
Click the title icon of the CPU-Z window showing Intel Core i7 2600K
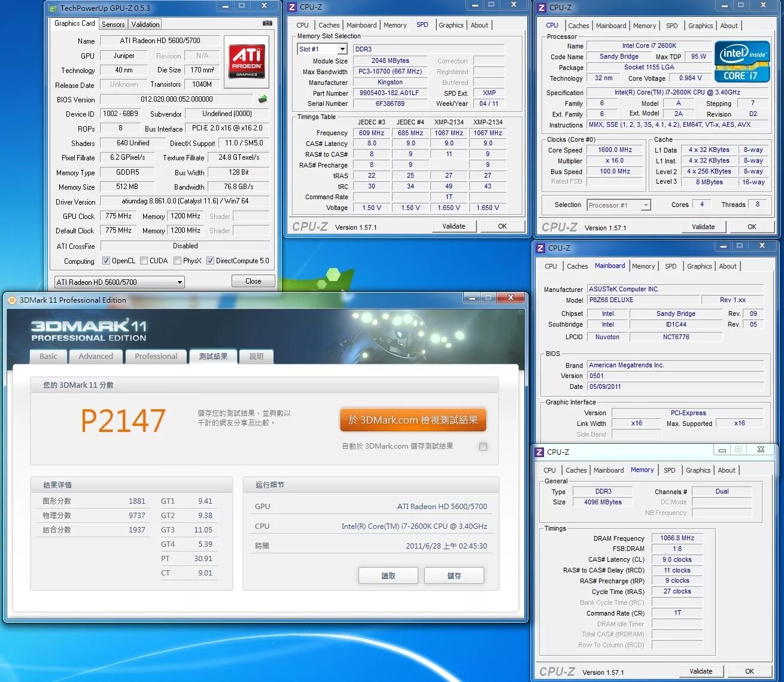click(542, 8)
